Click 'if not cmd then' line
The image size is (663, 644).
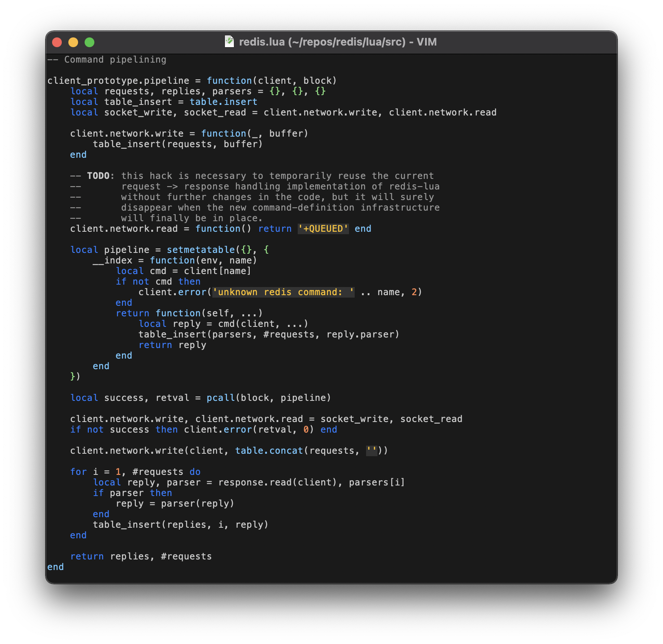[158, 282]
